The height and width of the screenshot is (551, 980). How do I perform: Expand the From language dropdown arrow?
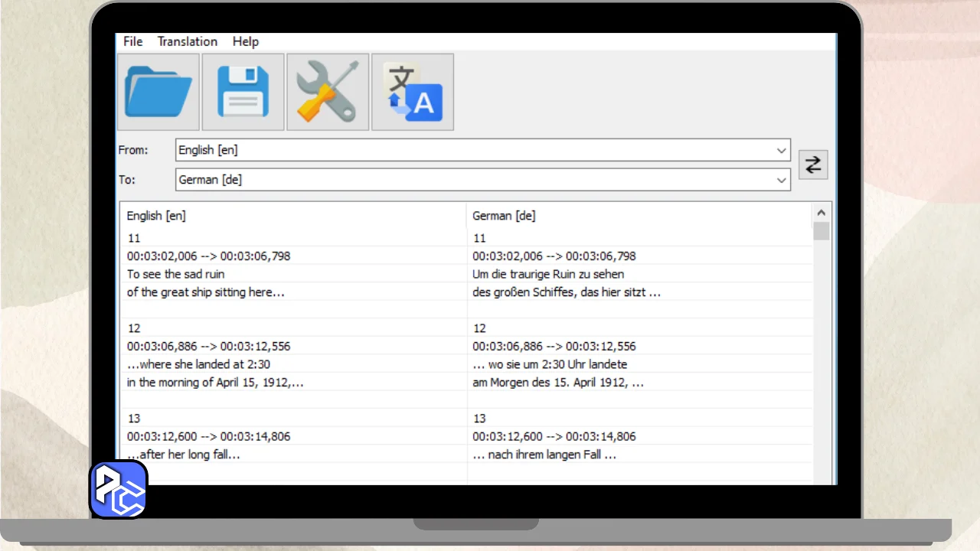782,150
